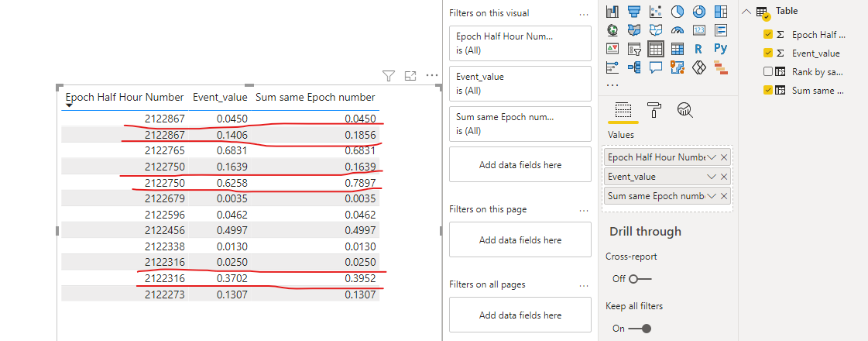The height and width of the screenshot is (341, 868).
Task: Sort by Sum same Epoch number header
Action: (x=315, y=97)
